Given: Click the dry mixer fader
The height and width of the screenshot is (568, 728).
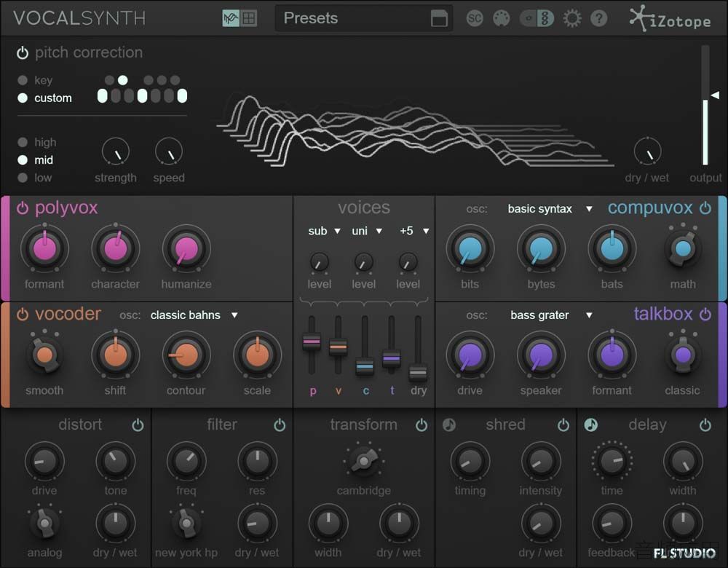Looking at the screenshot, I should coord(418,374).
